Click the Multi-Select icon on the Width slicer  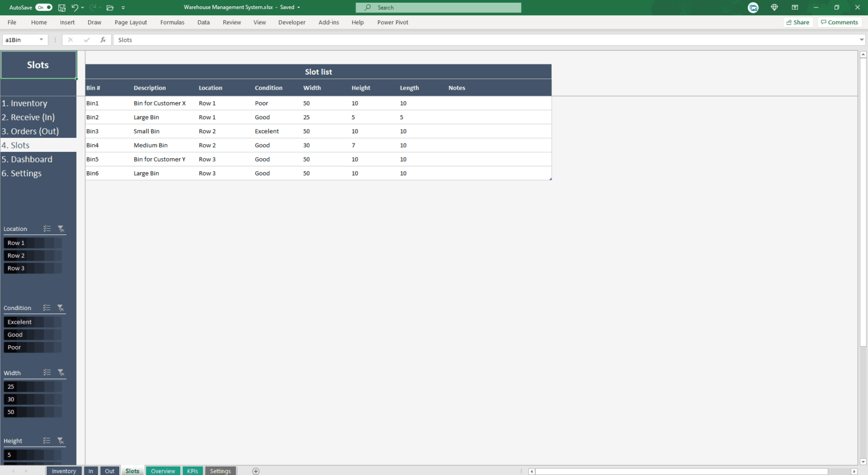click(x=47, y=372)
